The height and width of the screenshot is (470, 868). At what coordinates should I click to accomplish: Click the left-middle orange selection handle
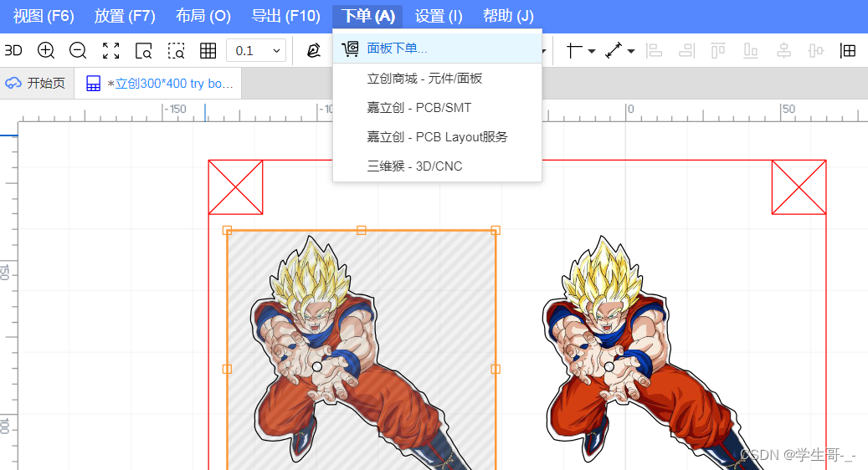[x=227, y=369]
